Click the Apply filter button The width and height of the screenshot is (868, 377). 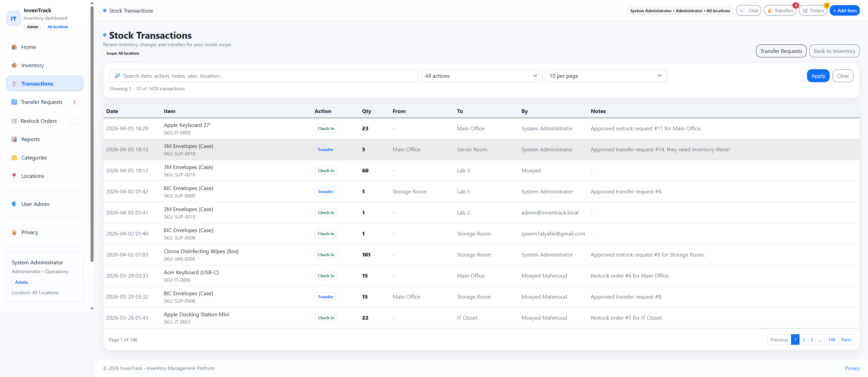tap(818, 76)
